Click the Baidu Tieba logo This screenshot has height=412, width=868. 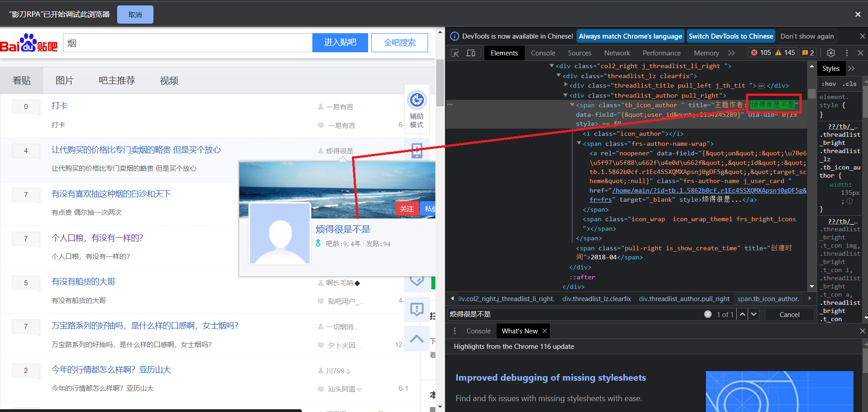pyautogui.click(x=29, y=43)
